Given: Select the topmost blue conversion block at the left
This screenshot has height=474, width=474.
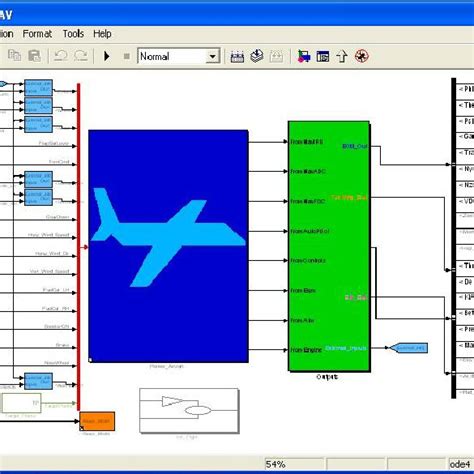Looking at the screenshot, I should (x=38, y=87).
